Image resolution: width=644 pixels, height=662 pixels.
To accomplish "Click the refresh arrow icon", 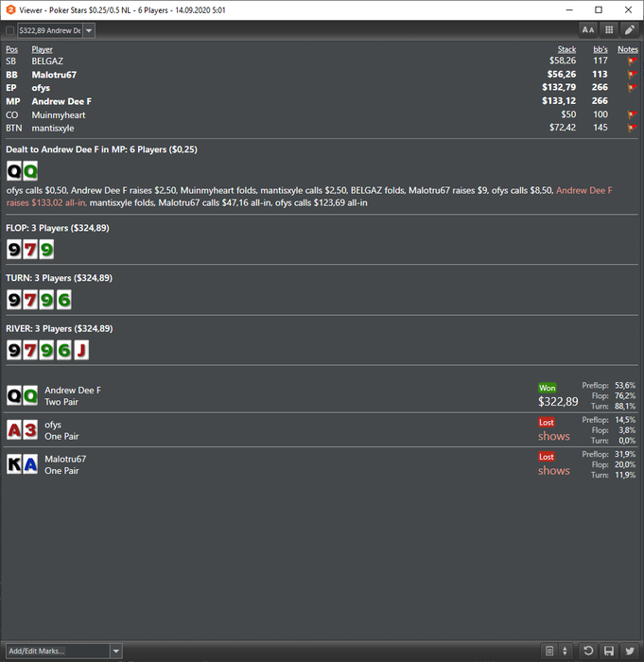I will [588, 651].
